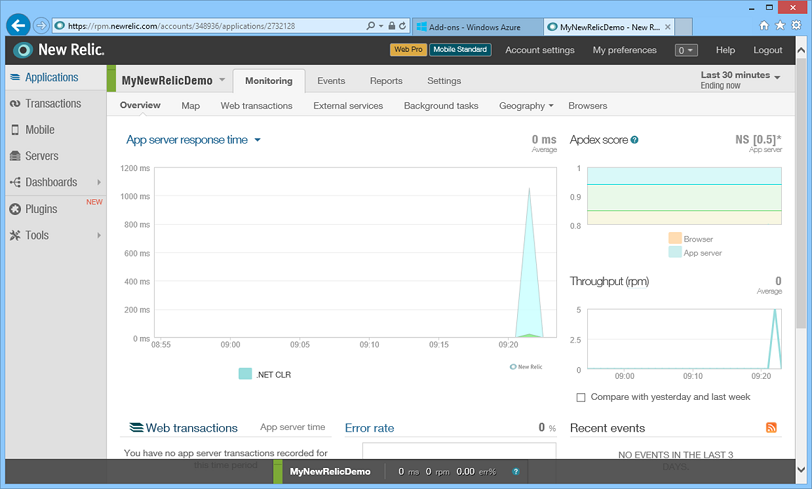Click the page scrollbar down arrow
Viewport: 812px width, 489px height.
pos(801,470)
